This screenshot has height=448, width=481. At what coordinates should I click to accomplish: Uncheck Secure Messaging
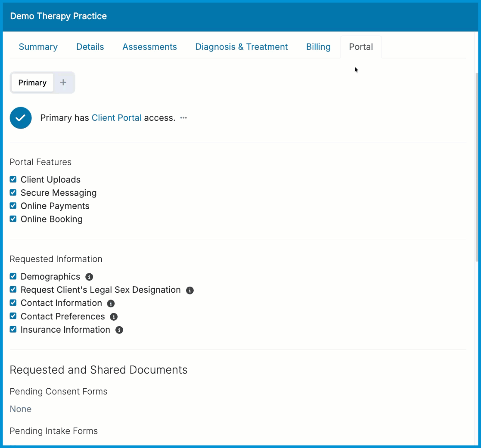(x=12, y=192)
